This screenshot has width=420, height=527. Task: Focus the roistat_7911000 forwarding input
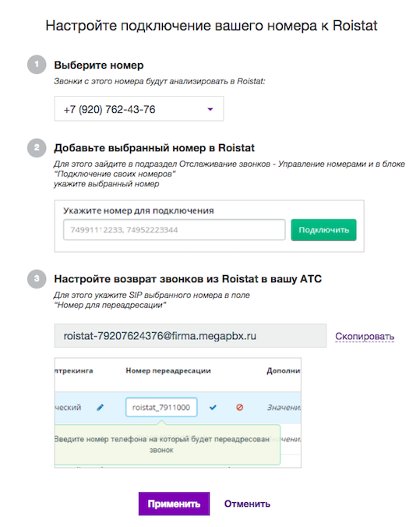tap(161, 408)
